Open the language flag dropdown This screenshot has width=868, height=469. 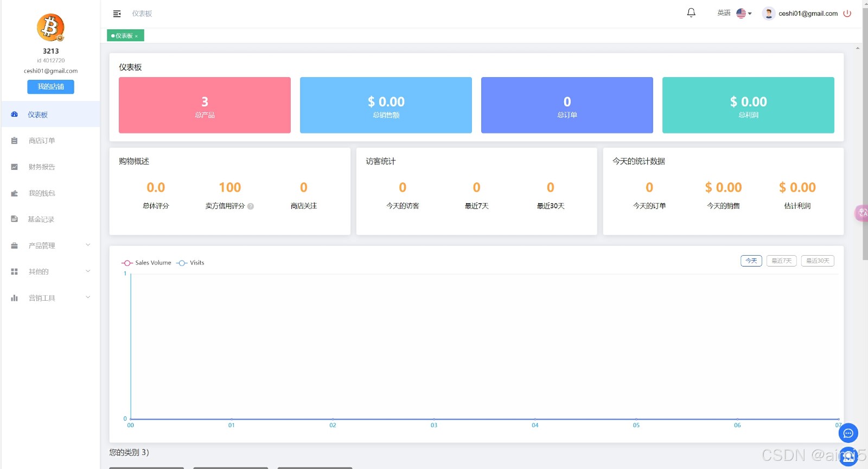744,14
